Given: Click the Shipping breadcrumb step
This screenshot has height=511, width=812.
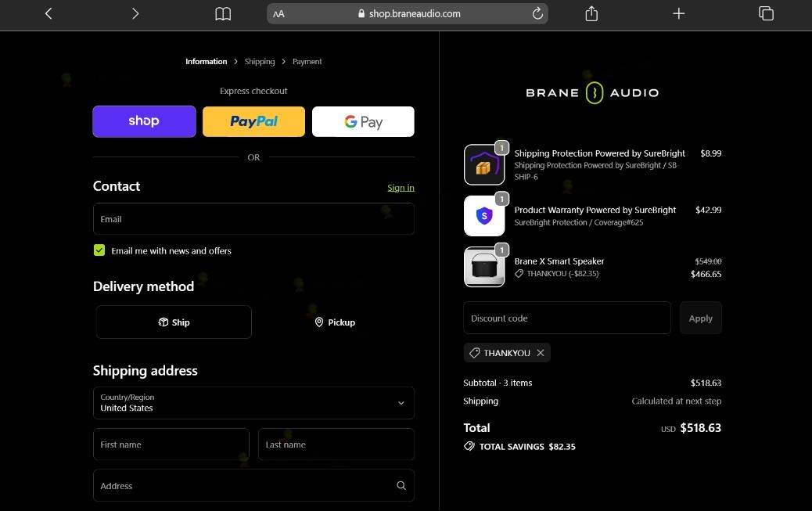Looking at the screenshot, I should pos(260,61).
